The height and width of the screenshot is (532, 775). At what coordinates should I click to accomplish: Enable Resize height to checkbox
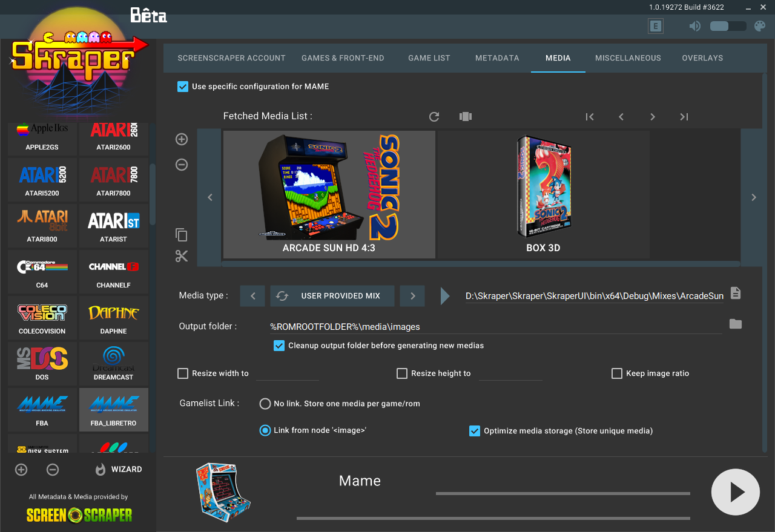[x=402, y=373]
